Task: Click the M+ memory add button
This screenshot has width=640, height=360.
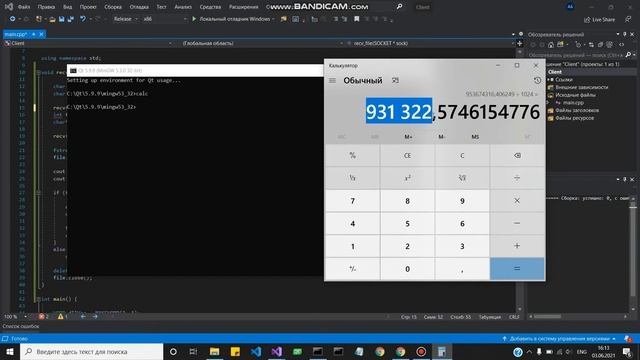Action: tap(408, 137)
